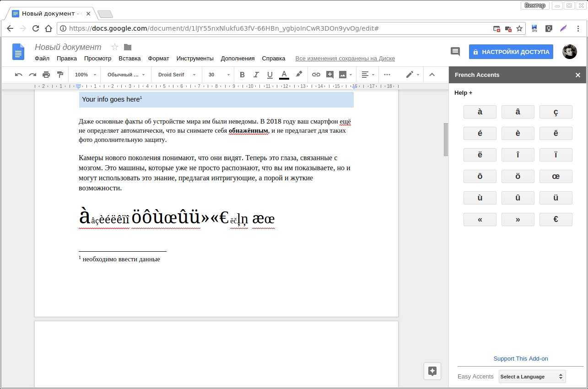This screenshot has width=588, height=389.
Task: Open the Select a Language dropdown
Action: pos(532,377)
